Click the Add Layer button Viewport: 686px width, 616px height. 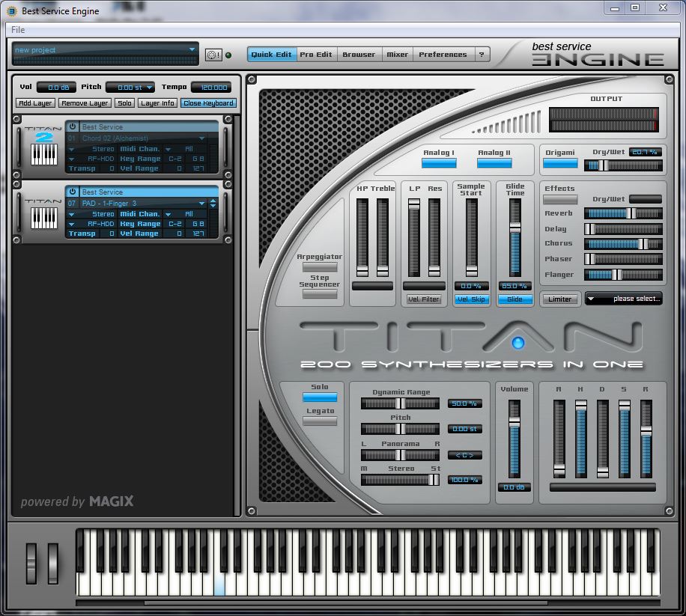point(35,103)
